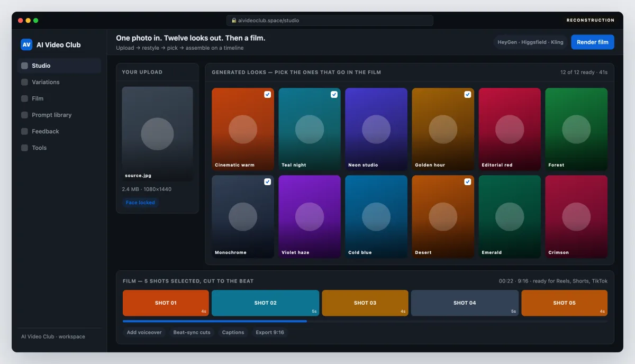Select the Neon studio look card
635x364 pixels.
376,129
